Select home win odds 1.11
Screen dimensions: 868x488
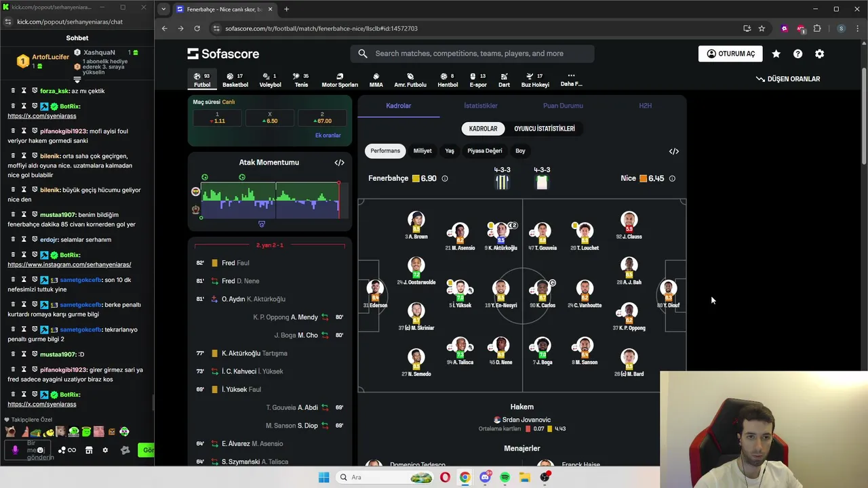tap(218, 117)
